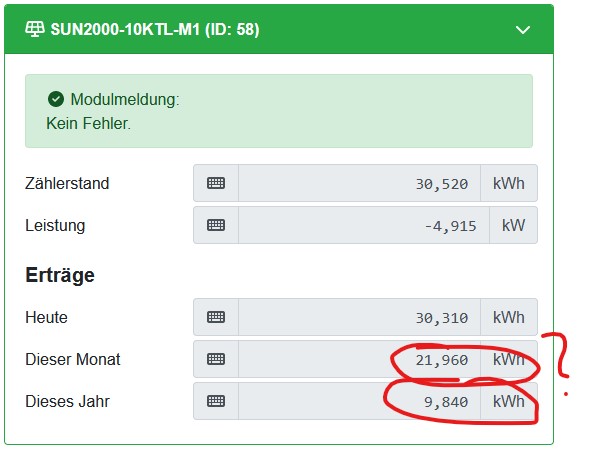This screenshot has height=450, width=589.
Task: Click keyboard icon beside Leistung
Action: (216, 225)
